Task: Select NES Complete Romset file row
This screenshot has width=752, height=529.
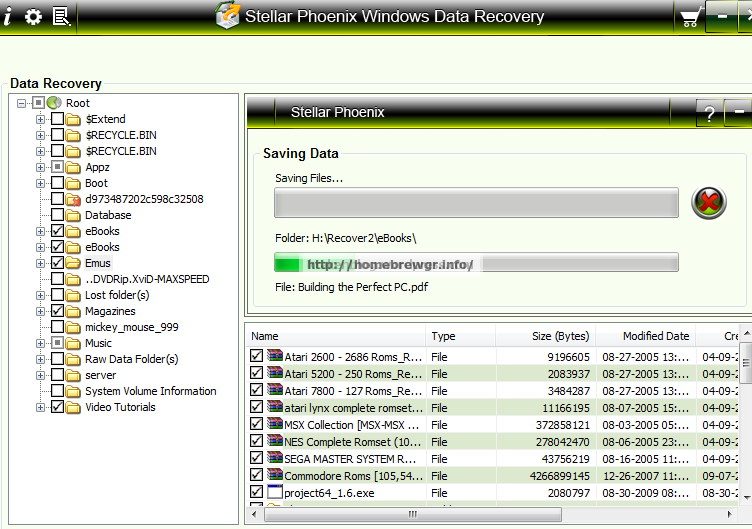Action: tap(493, 442)
